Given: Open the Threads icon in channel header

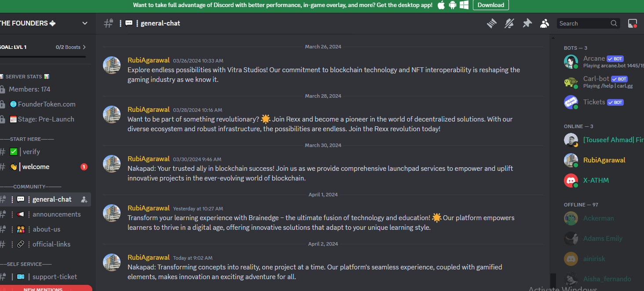Looking at the screenshot, I should tap(492, 23).
